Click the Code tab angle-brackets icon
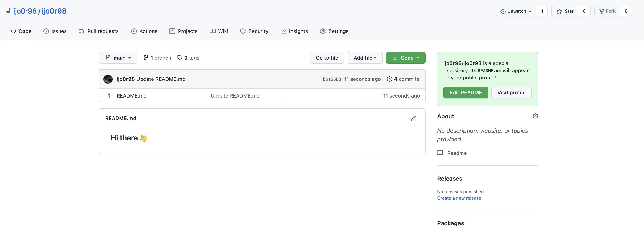Viewport: 644px width, 228px height. (x=13, y=31)
